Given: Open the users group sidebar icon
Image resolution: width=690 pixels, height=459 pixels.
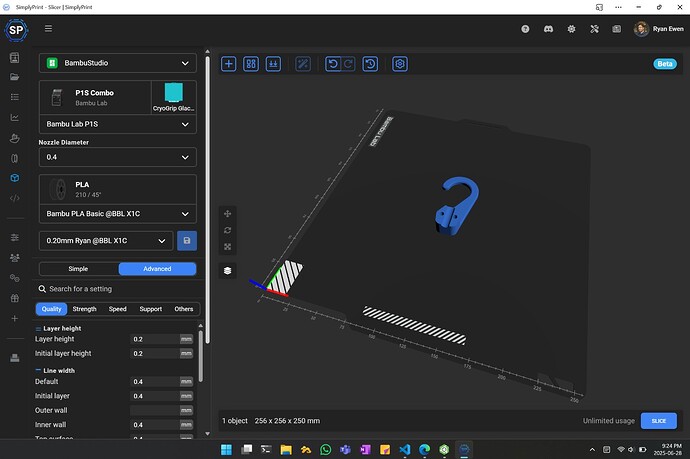Looking at the screenshot, I should click(x=15, y=258).
